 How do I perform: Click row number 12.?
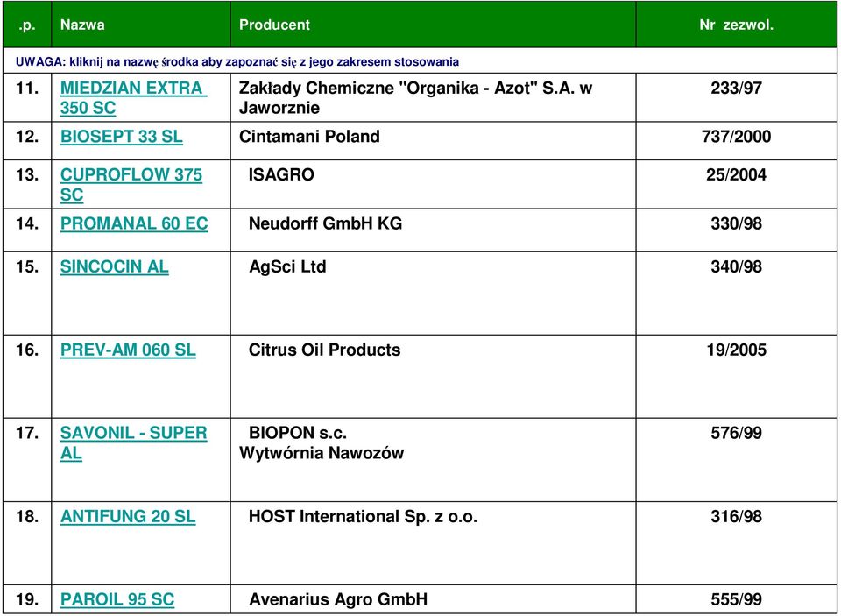[27, 137]
